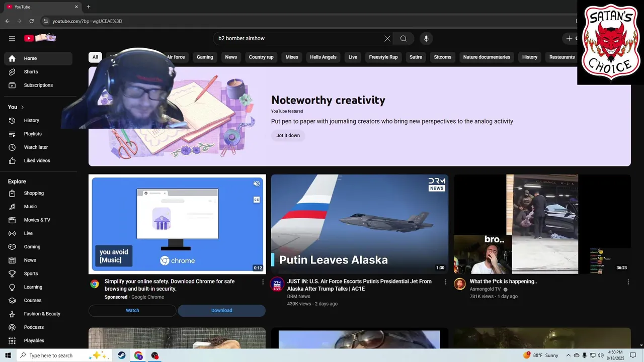644x362 pixels.
Task: Open the Google Chrome advertiser link
Action: (x=147, y=297)
